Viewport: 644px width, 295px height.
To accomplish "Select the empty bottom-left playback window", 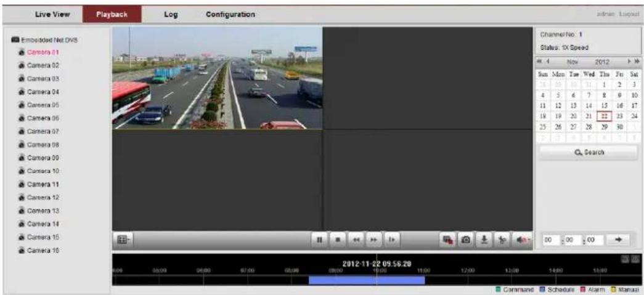I will [x=218, y=180].
